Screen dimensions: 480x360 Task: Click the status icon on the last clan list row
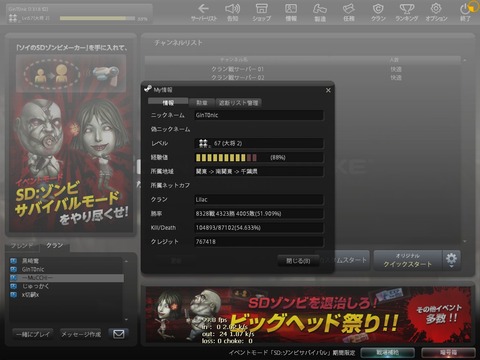pyautogui.click(x=13, y=295)
